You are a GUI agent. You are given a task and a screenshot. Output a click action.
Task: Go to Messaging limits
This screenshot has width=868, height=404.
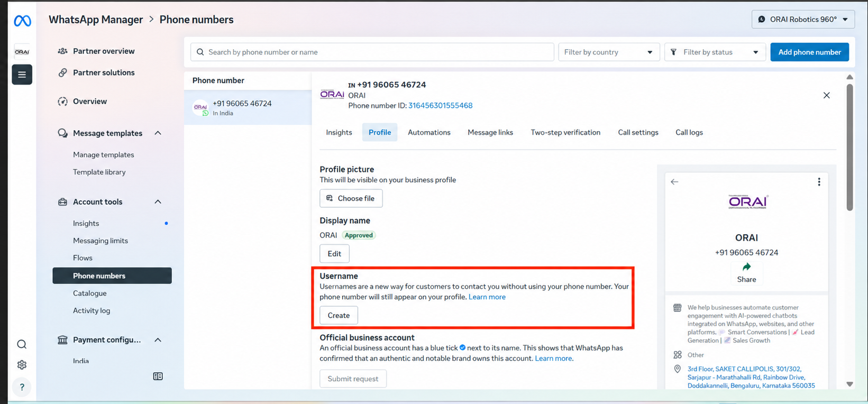tap(100, 241)
